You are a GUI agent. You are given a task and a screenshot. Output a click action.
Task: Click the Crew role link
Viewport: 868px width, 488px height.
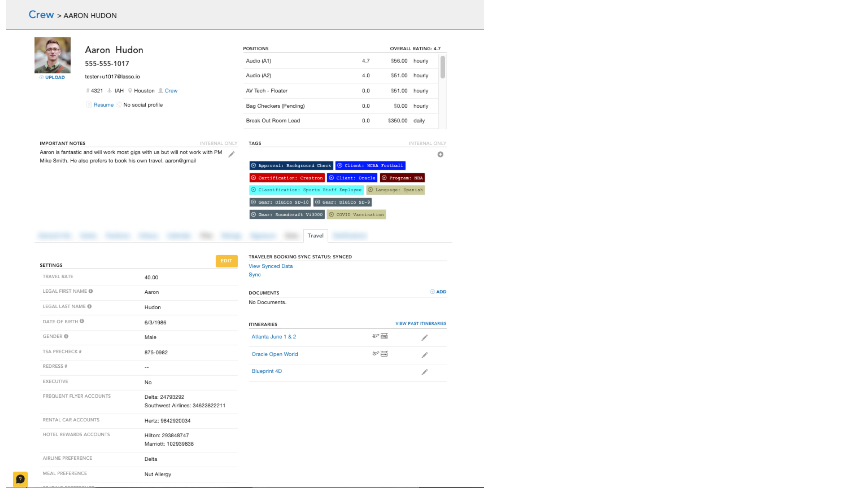coord(171,91)
